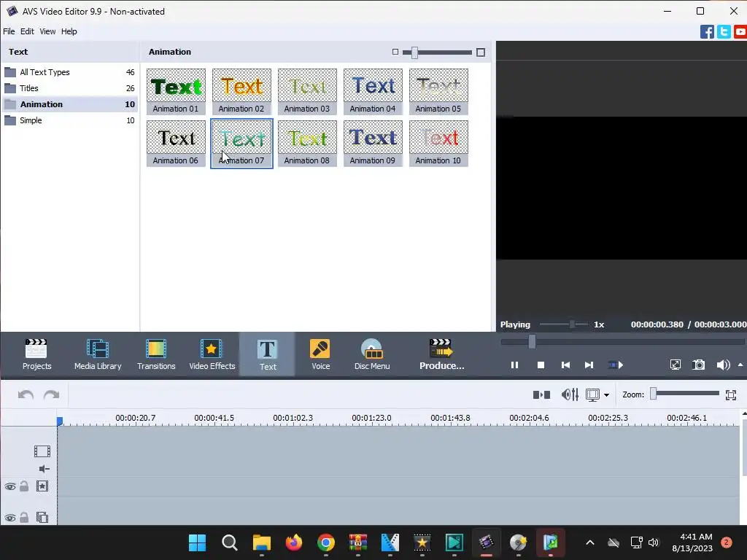Select the Simple folder
This screenshot has width=747, height=560.
(69, 120)
